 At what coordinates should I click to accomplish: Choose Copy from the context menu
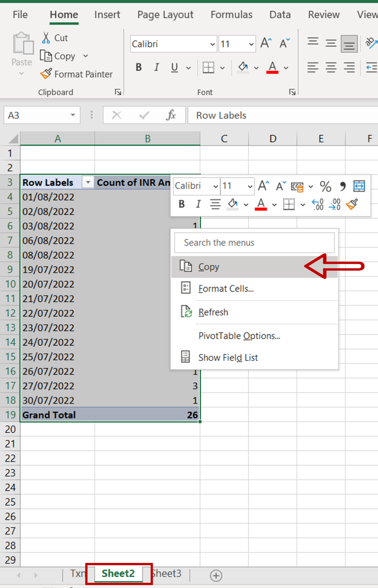coord(209,267)
